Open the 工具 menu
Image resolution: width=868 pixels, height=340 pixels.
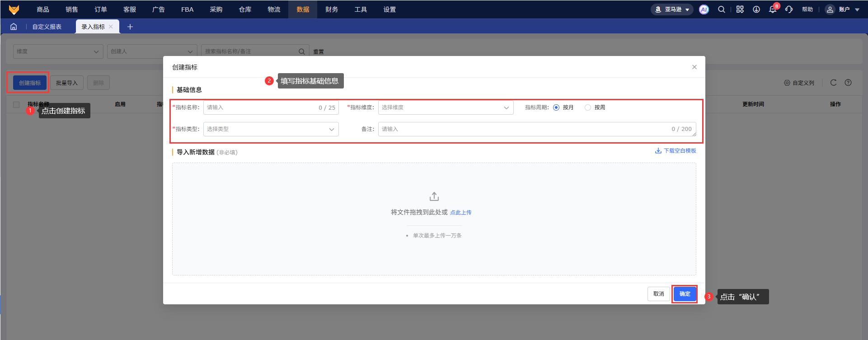361,9
